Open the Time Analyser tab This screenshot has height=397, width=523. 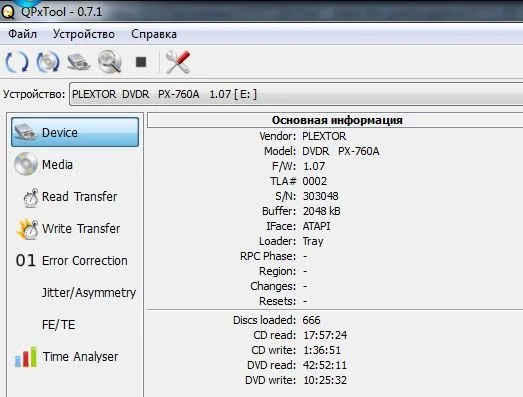point(75,356)
